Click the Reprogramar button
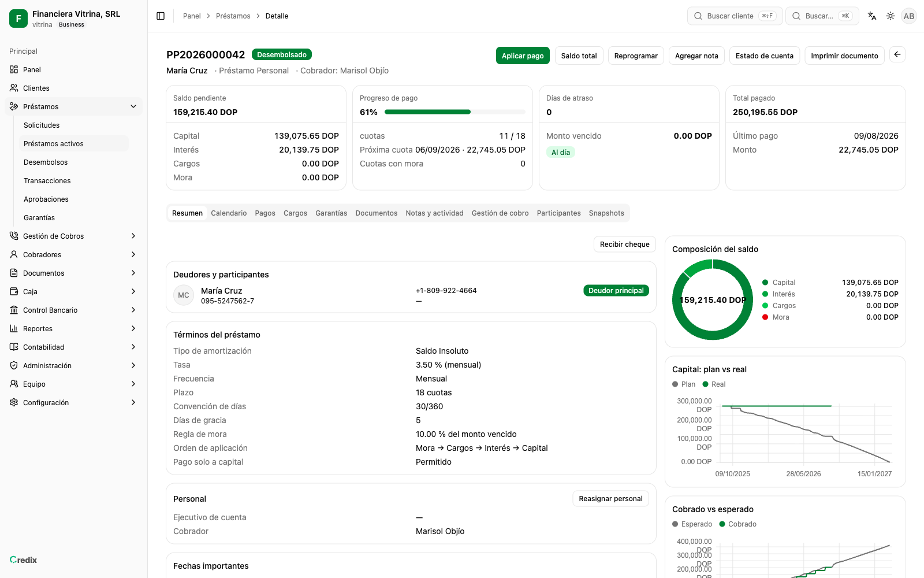Screen dimensions: 924x578 636,55
